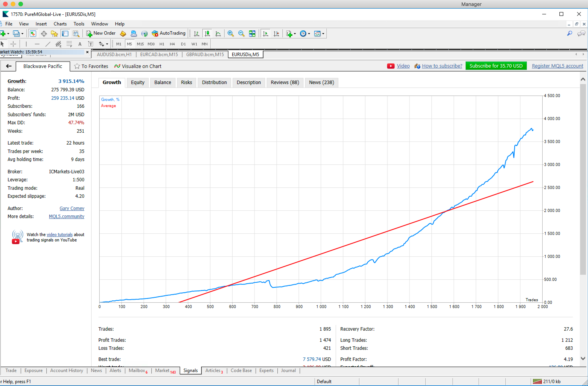Screen dimensions: 588x386
Task: Switch chart timeframe to H4
Action: [x=172, y=44]
